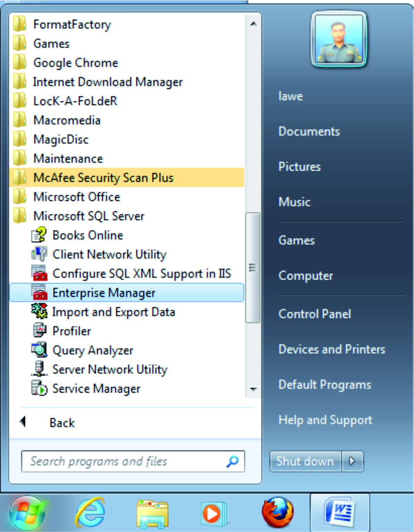Open Windows Explorer from the taskbar
The width and height of the screenshot is (414, 532).
click(x=152, y=513)
